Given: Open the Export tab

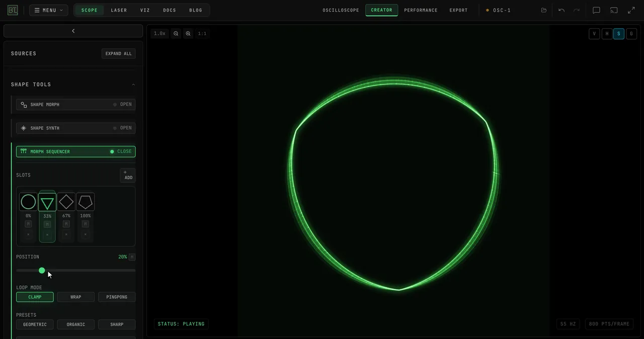Looking at the screenshot, I should coord(459,10).
